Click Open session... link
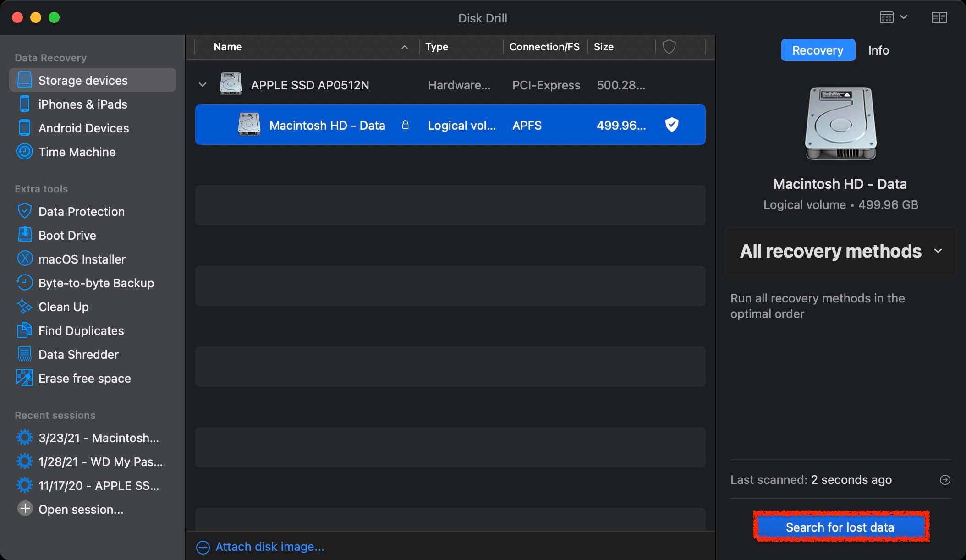Screen dimensions: 966x560 point(81,509)
